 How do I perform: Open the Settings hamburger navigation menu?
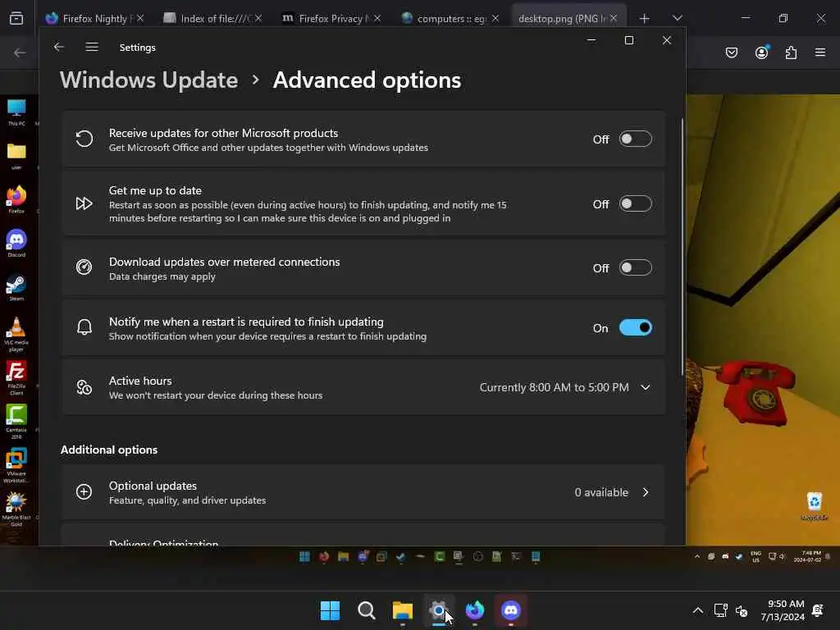[x=92, y=47]
